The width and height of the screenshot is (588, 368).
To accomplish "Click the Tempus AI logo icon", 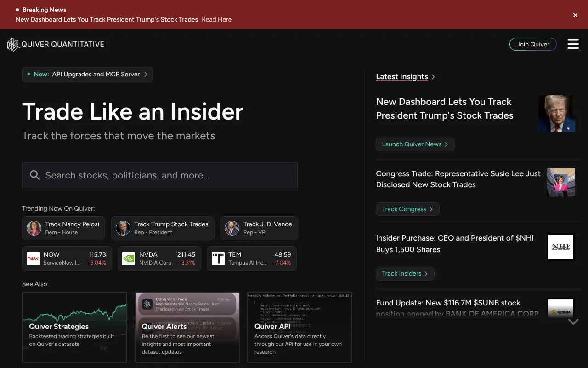I will click(x=218, y=259).
